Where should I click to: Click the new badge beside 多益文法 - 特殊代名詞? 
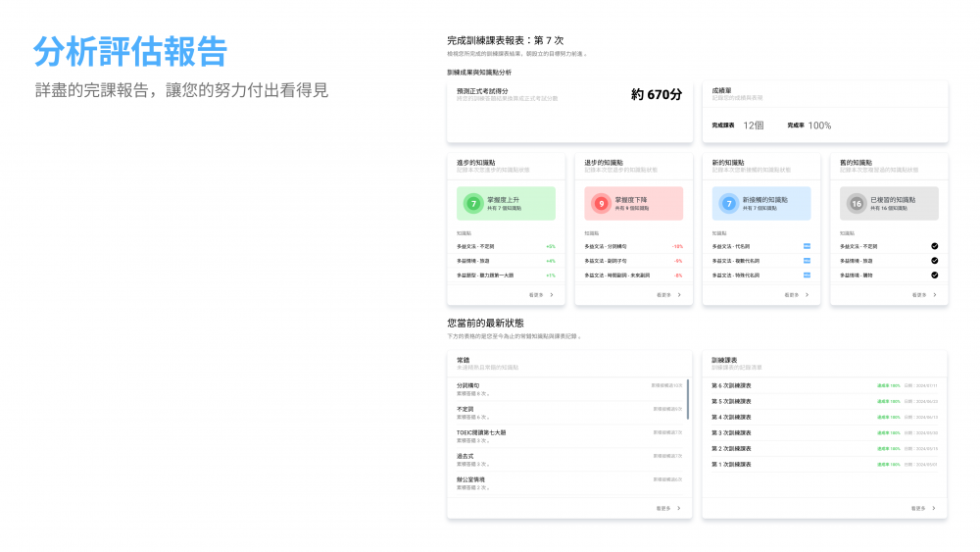[x=807, y=276]
